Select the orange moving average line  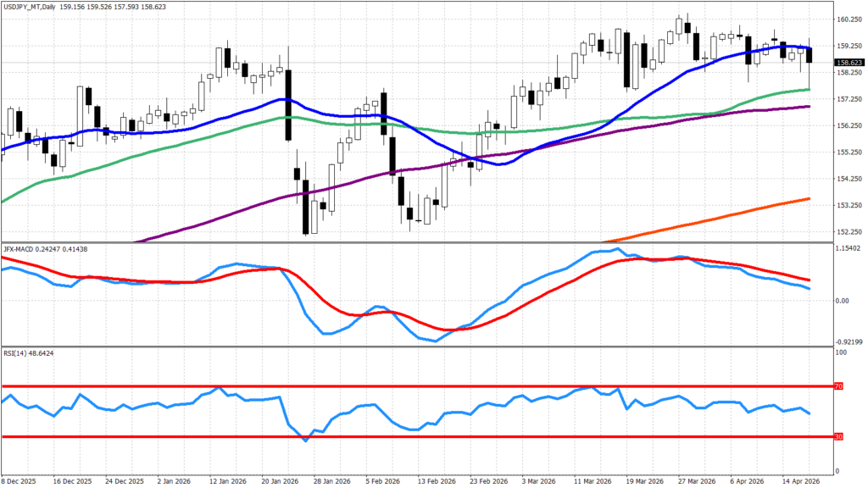tap(721, 213)
